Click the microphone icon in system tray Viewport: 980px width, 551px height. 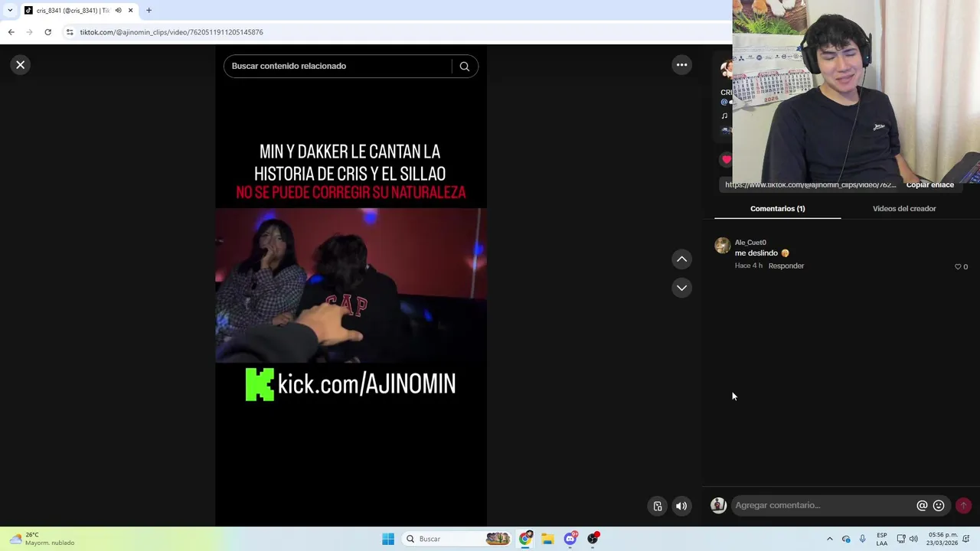click(862, 539)
